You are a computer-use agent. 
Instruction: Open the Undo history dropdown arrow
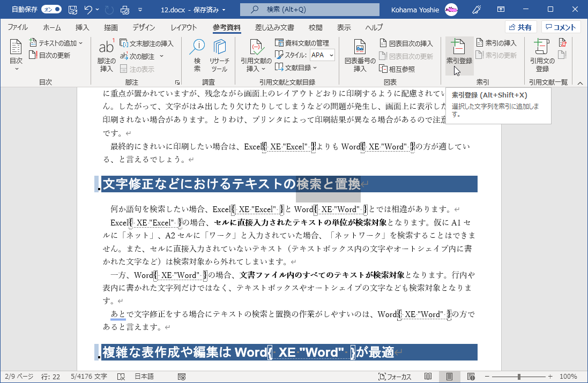[98, 10]
